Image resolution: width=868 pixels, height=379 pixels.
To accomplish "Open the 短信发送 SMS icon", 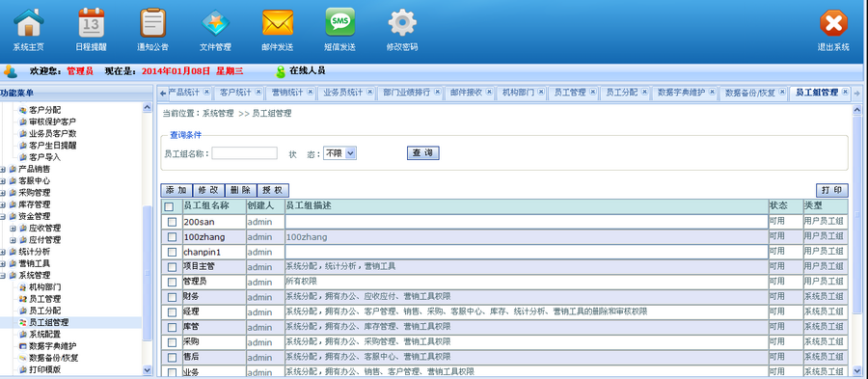I will point(339,23).
